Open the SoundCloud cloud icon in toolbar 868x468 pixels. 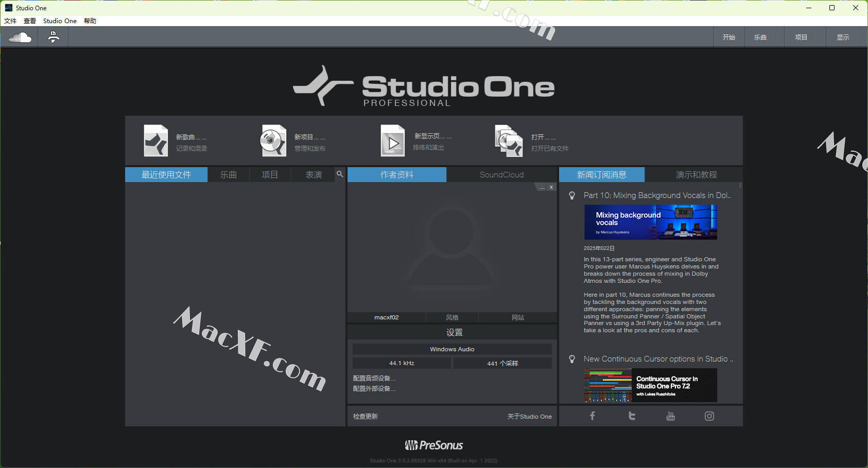[x=20, y=37]
